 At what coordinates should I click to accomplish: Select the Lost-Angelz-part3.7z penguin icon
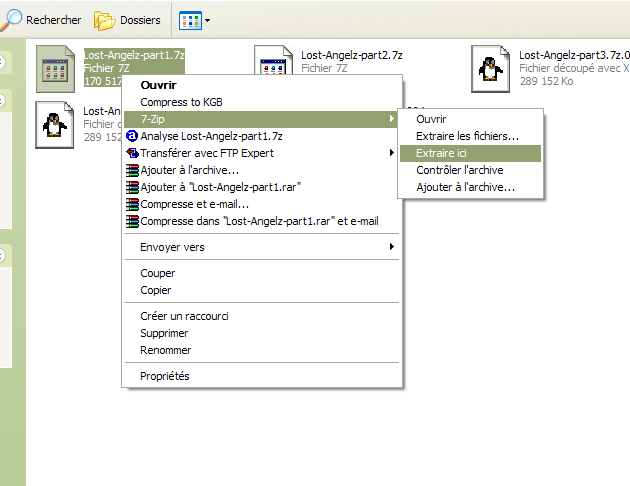click(x=491, y=69)
